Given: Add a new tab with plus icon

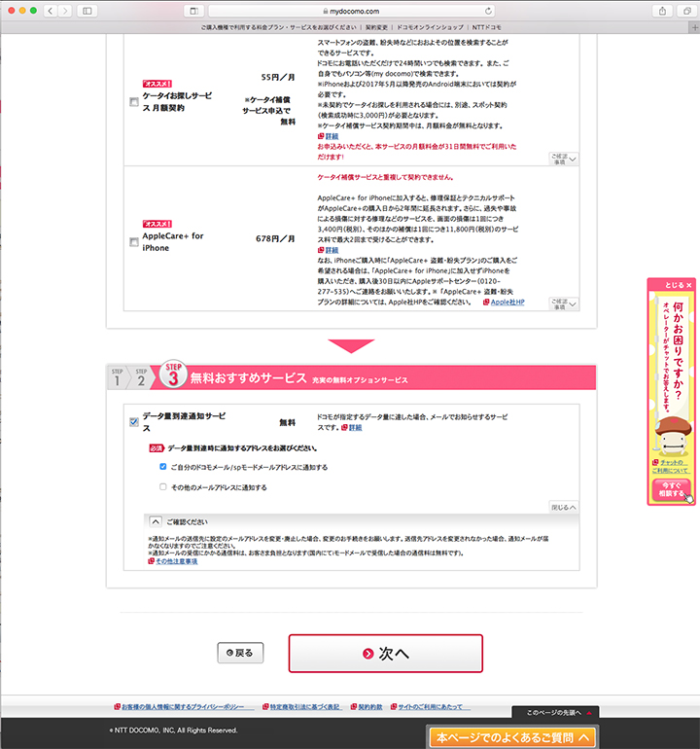Looking at the screenshot, I should (x=695, y=27).
